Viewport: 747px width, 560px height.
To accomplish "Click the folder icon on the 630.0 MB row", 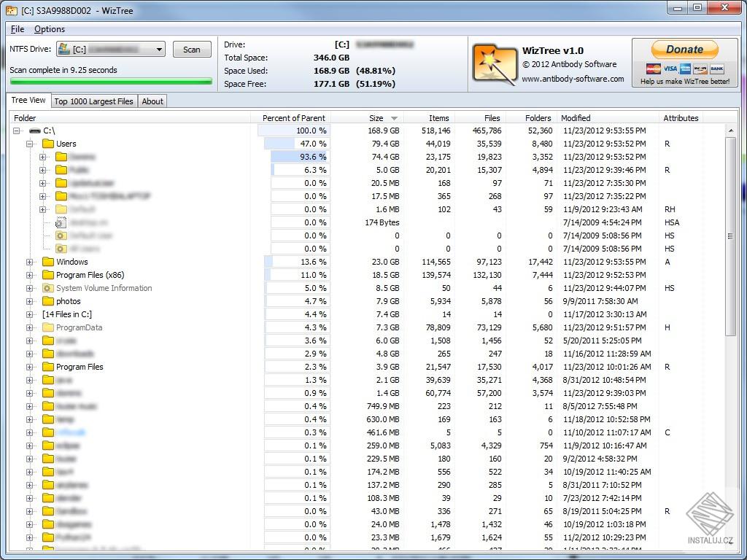I will coord(47,419).
